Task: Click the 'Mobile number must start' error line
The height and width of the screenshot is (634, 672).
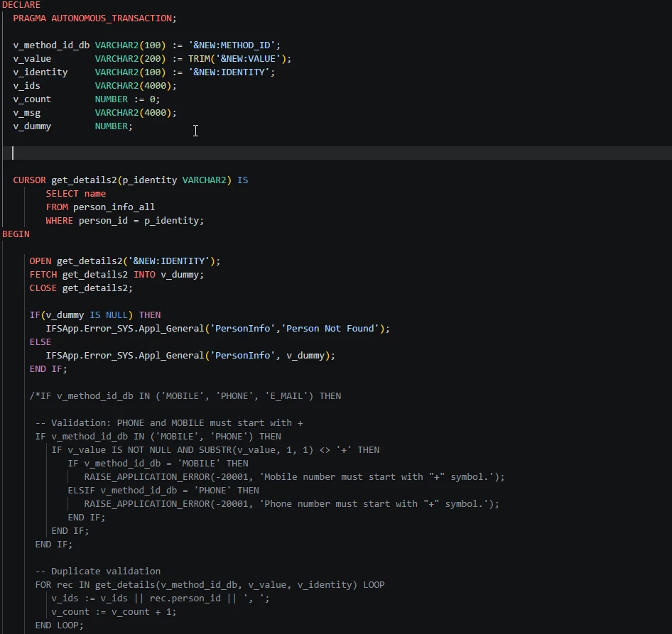Action: 294,476
